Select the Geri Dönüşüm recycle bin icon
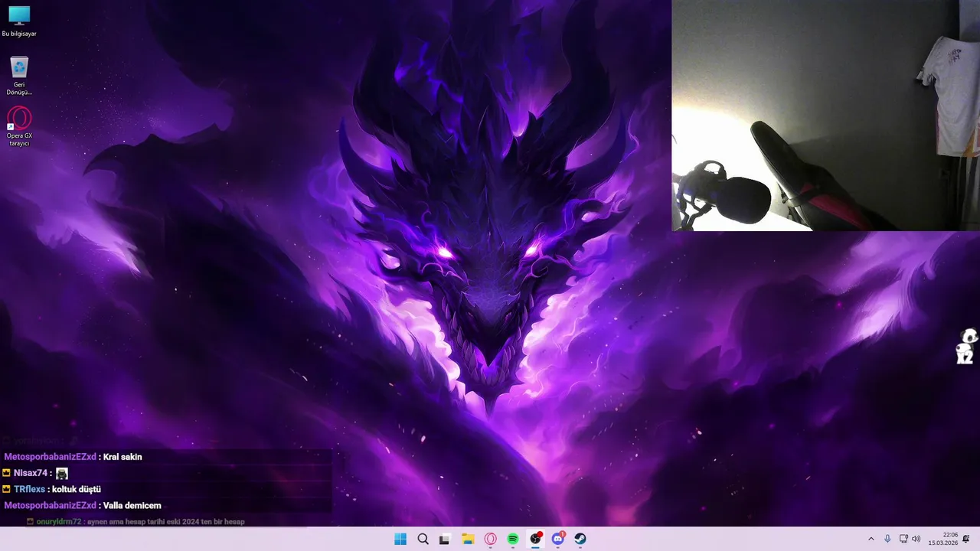The image size is (980, 551). pos(19,76)
